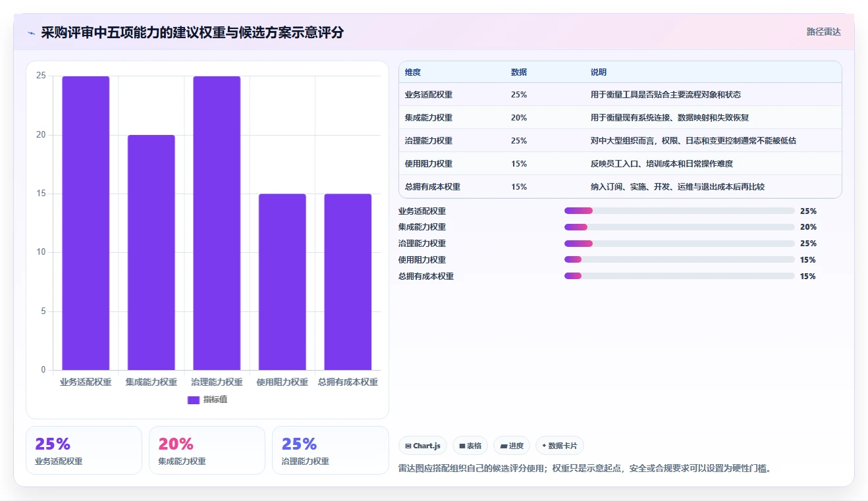Click the 数据卡片 tag chip
The height and width of the screenshot is (501, 868).
click(560, 446)
